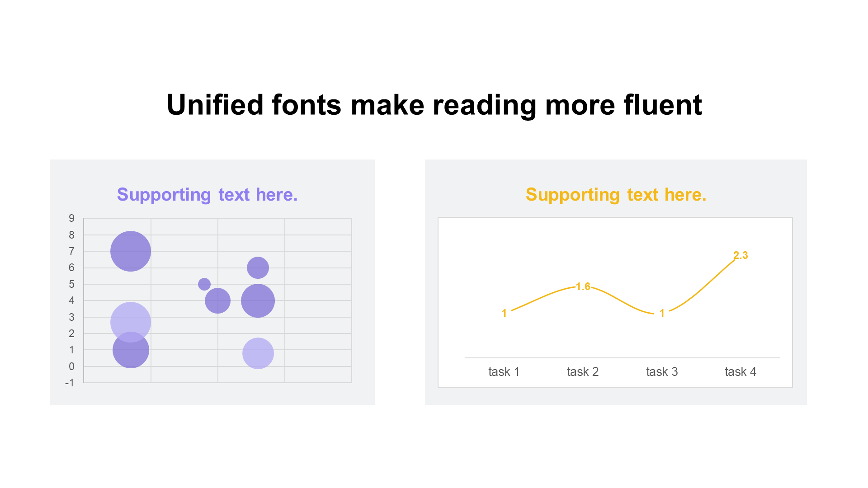Select the light bubble near value 1 on right
Image resolution: width=868 pixels, height=488 pixels.
[258, 353]
